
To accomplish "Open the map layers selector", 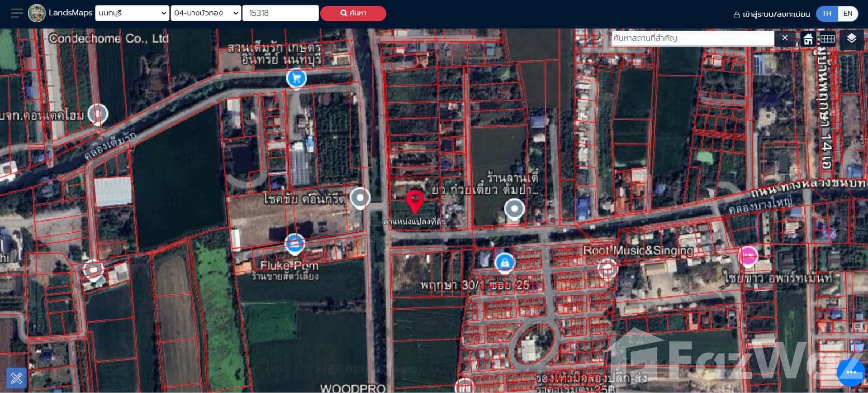I will tap(851, 39).
